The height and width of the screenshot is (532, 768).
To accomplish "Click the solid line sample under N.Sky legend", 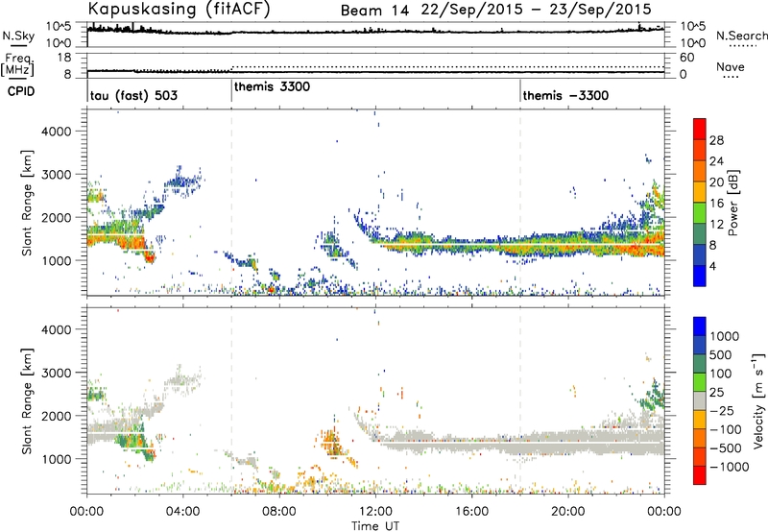I will click(18, 46).
